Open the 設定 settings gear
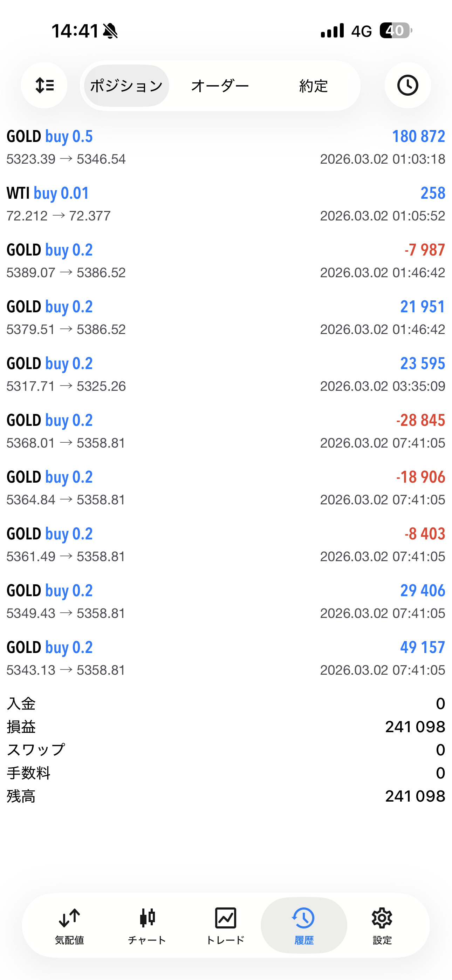Image resolution: width=452 pixels, height=980 pixels. (x=382, y=925)
